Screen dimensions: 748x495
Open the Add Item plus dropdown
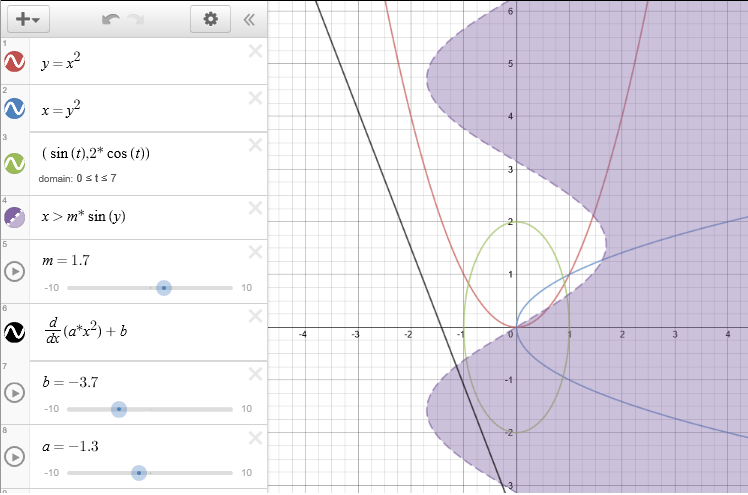pos(27,19)
